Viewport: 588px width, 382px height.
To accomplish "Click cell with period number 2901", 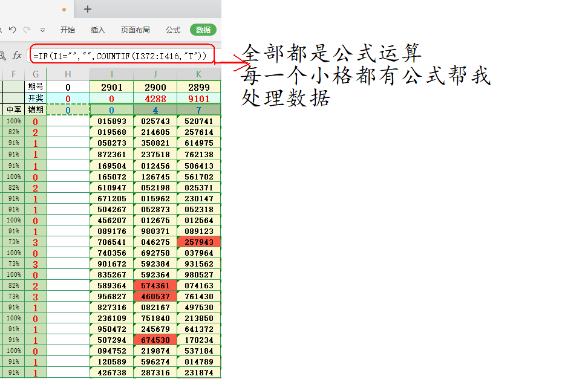I will point(112,87).
